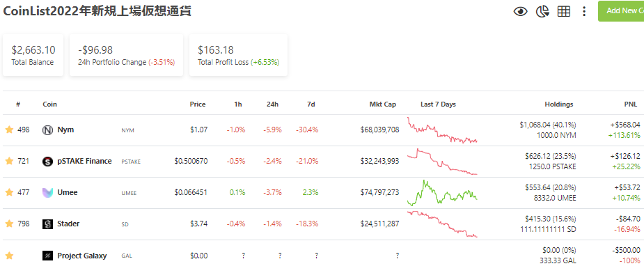
Task: Click the Nym coin logo icon
Action: tap(47, 130)
